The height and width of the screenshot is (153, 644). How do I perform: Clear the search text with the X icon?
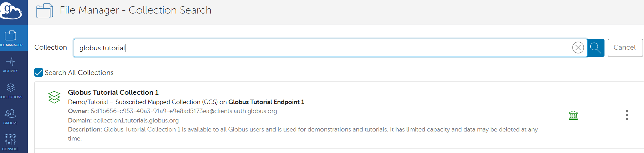coord(578,48)
